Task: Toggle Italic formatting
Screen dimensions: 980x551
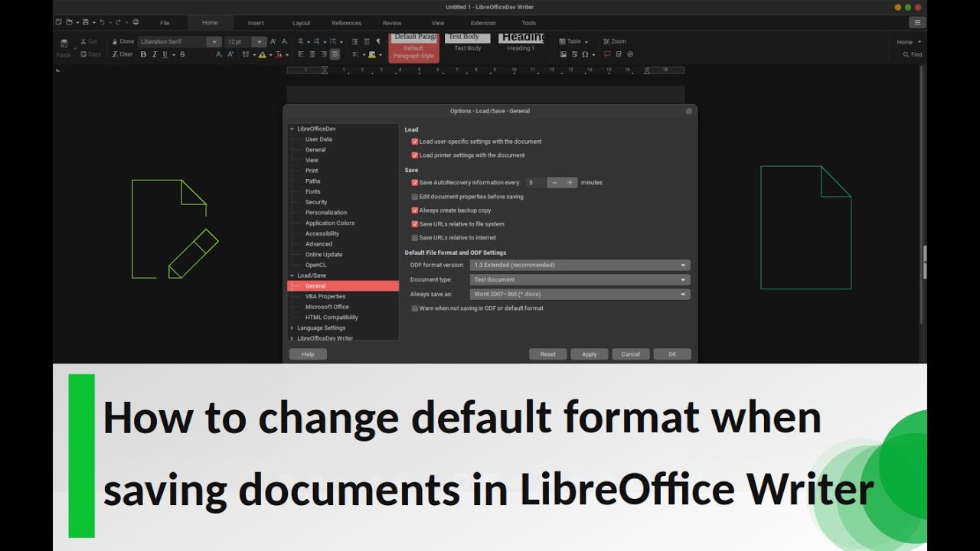Action: click(x=154, y=54)
